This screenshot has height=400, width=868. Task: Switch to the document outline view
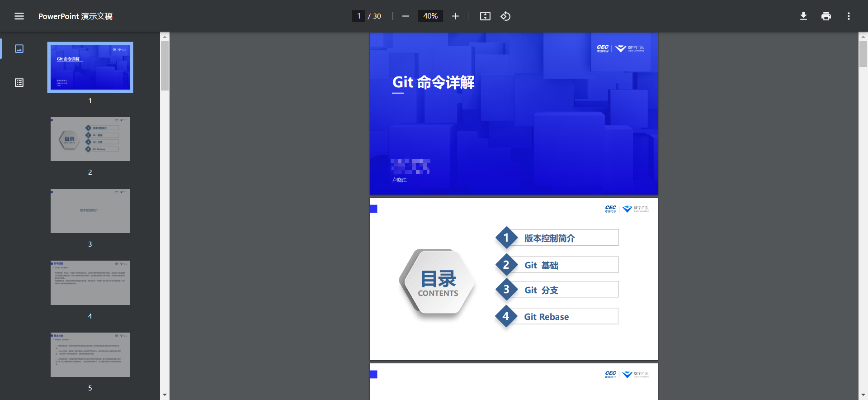[19, 83]
